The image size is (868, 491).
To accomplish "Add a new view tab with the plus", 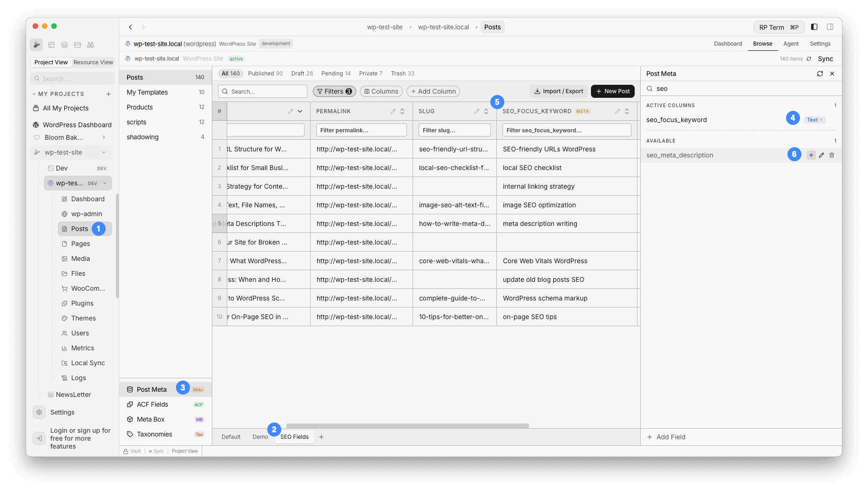I will click(x=321, y=437).
